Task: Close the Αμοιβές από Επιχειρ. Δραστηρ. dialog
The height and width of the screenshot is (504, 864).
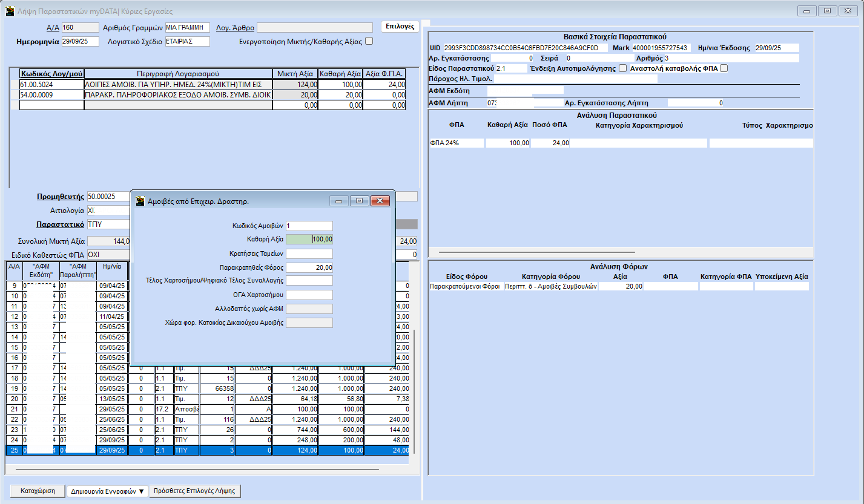Action: [380, 201]
